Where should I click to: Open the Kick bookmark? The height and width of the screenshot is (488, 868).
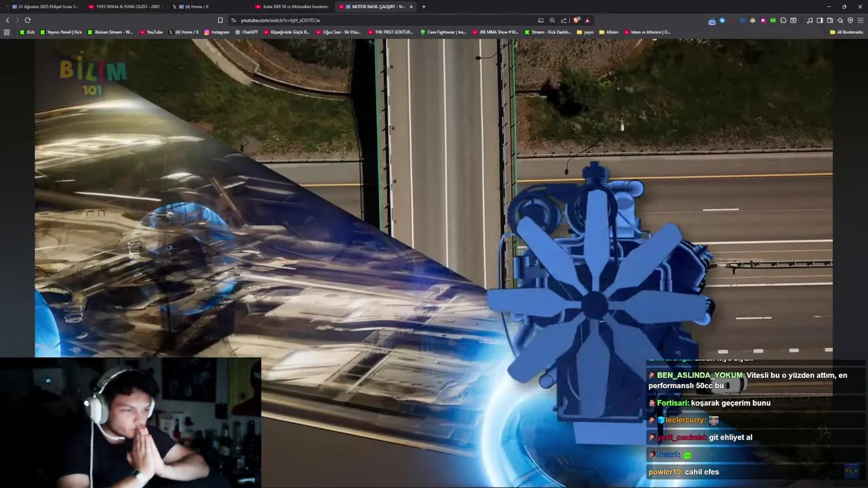(27, 32)
